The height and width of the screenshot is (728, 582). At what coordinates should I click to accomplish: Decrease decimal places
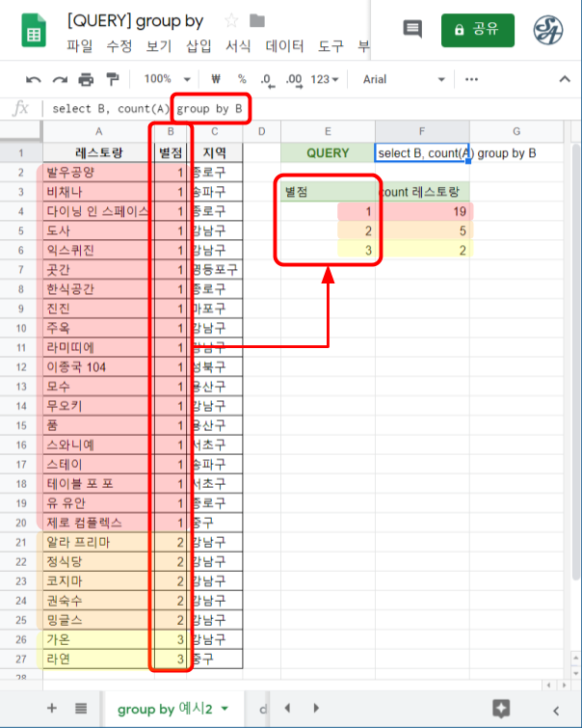pyautogui.click(x=268, y=80)
